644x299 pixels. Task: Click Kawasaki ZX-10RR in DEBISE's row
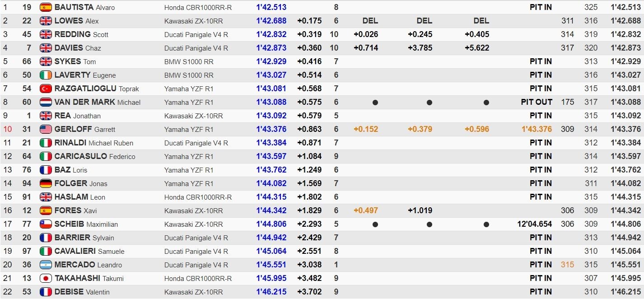click(193, 292)
